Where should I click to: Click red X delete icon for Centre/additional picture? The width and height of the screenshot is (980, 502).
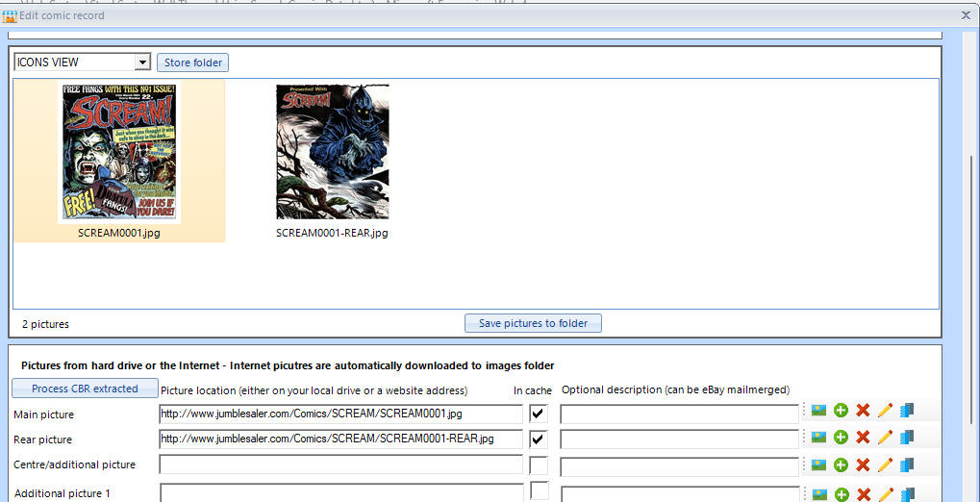[x=863, y=464]
